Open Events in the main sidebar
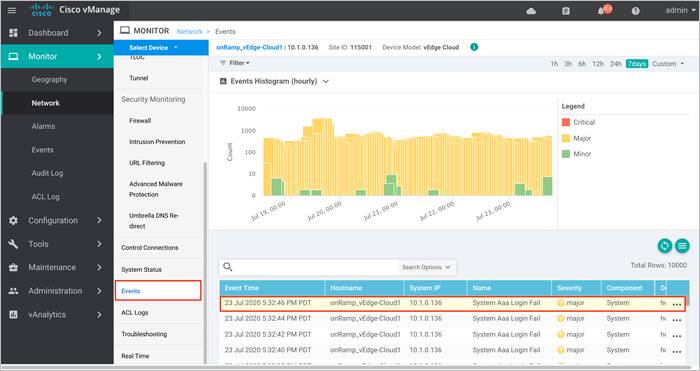 pos(42,150)
